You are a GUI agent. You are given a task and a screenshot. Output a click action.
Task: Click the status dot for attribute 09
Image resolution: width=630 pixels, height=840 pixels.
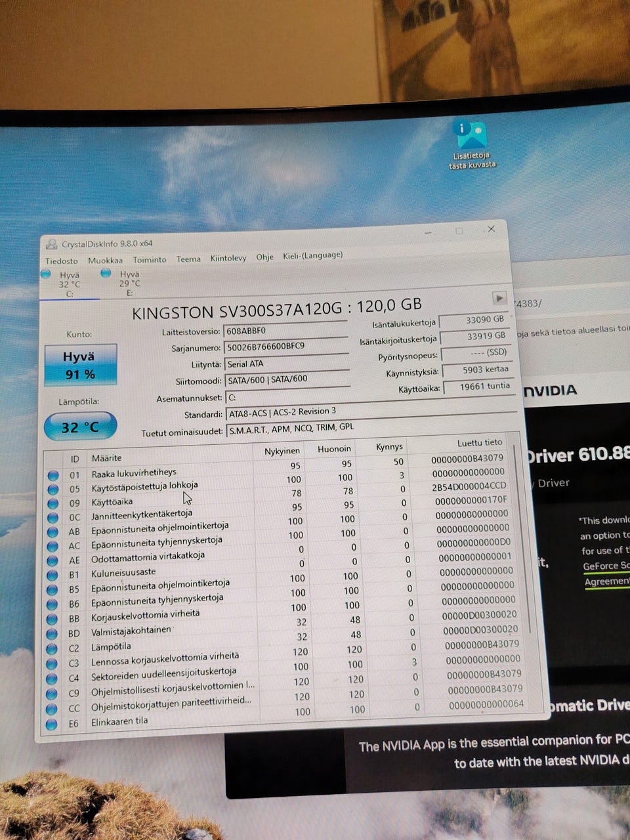(52, 504)
